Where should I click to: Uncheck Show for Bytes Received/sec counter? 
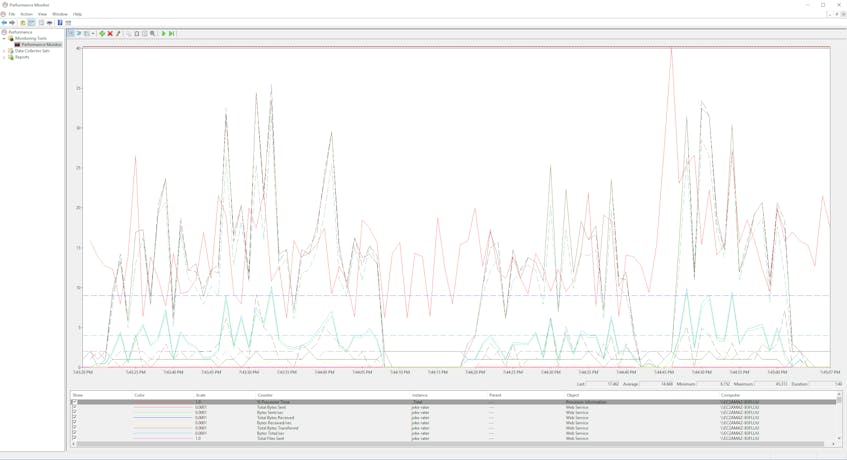pyautogui.click(x=75, y=423)
